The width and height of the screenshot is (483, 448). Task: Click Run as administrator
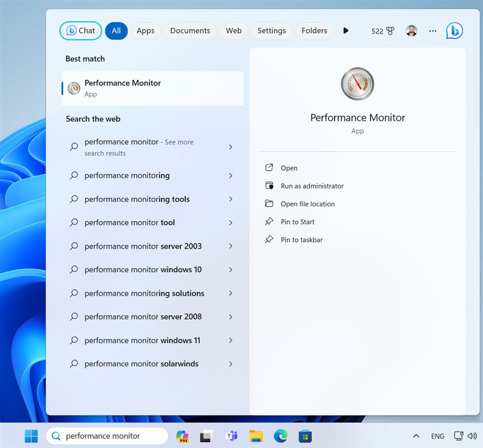312,186
